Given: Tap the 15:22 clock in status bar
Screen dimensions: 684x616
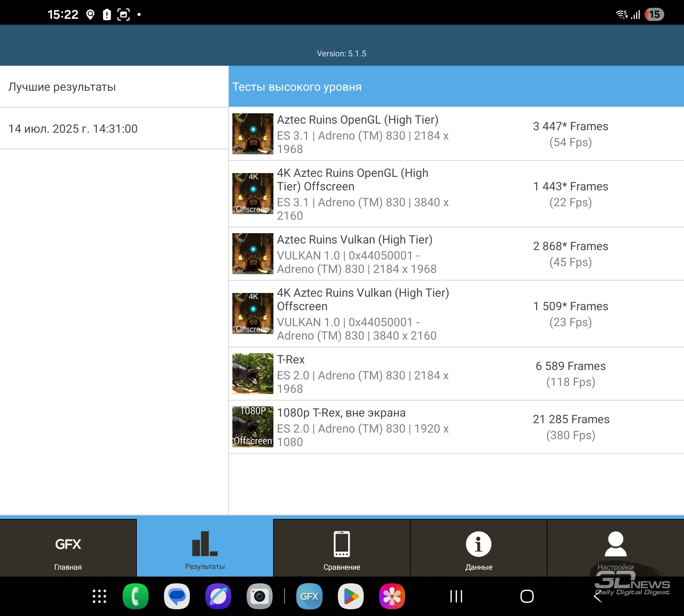Looking at the screenshot, I should 63,14.
